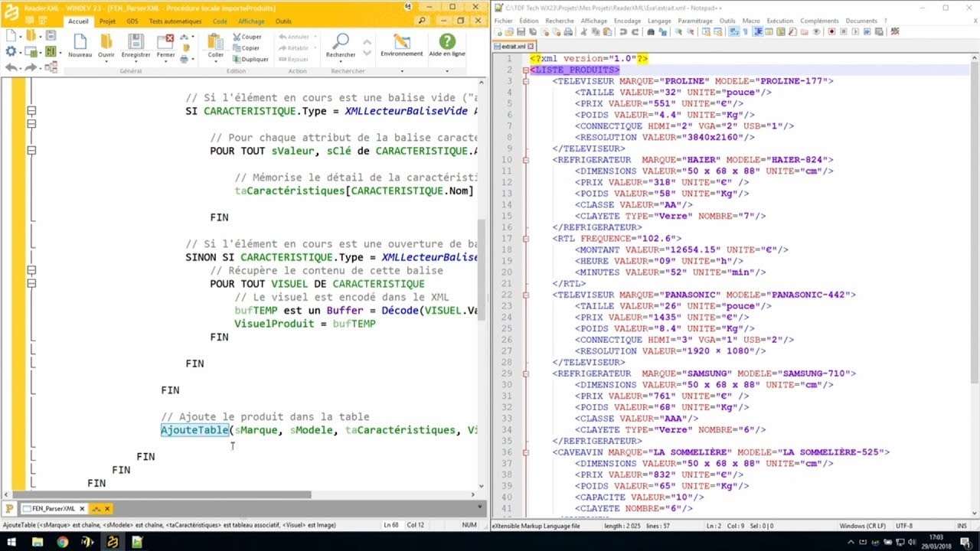Image resolution: width=980 pixels, height=551 pixels.
Task: Collapse the POUR TOUT VISUEL code block
Action: tap(31, 283)
